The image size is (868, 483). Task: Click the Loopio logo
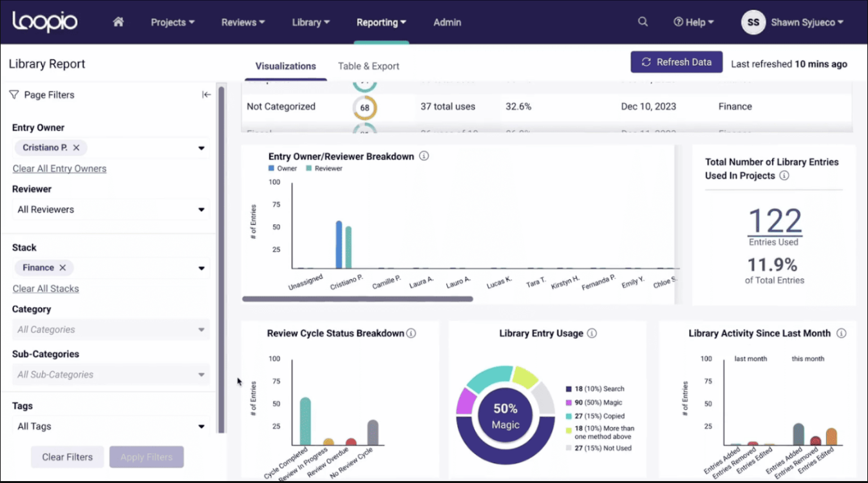pos(45,22)
